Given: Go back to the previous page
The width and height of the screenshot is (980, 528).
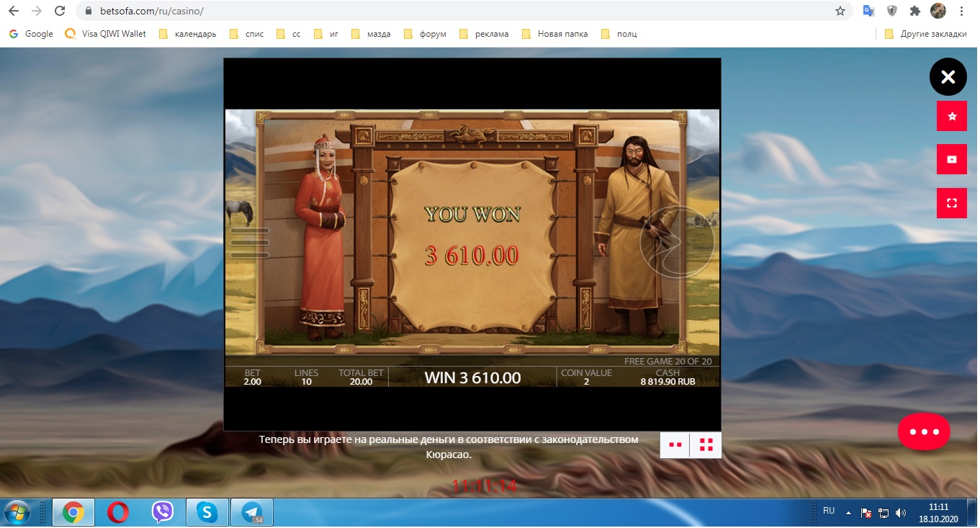Looking at the screenshot, I should [14, 11].
